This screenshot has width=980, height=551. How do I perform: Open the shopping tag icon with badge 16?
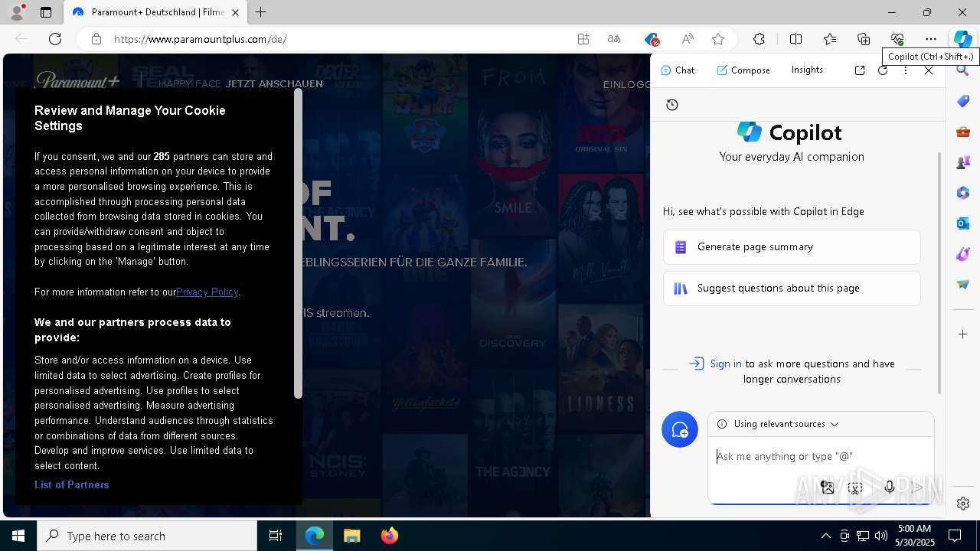click(x=652, y=39)
